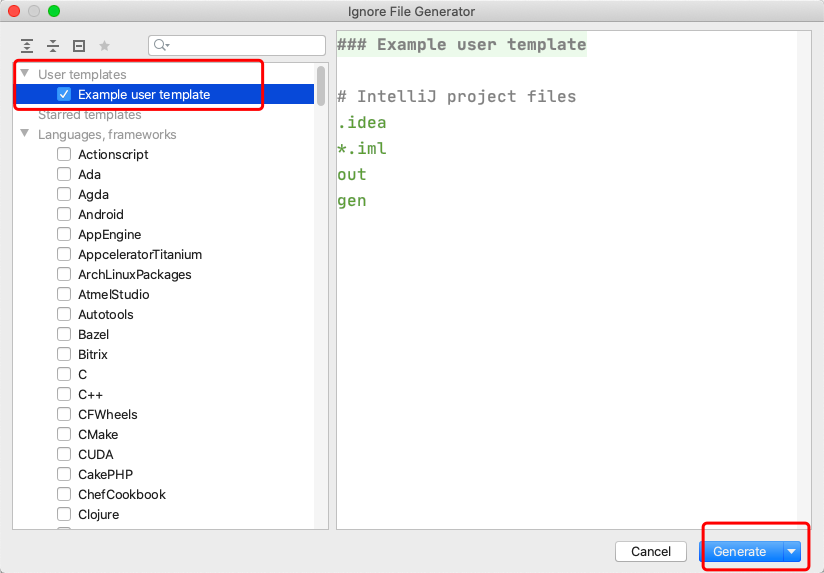Viewport: 824px width, 573px height.
Task: Click the Starred templates group label
Action: click(x=89, y=115)
